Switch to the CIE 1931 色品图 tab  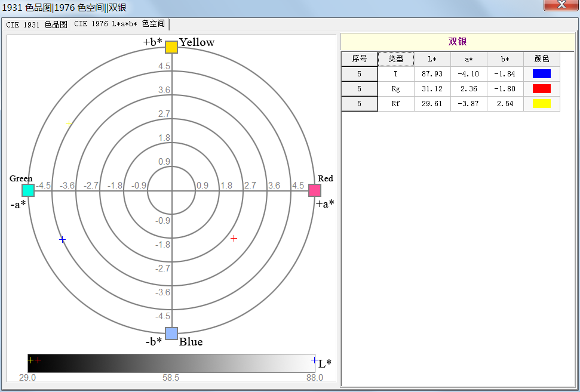coord(36,24)
